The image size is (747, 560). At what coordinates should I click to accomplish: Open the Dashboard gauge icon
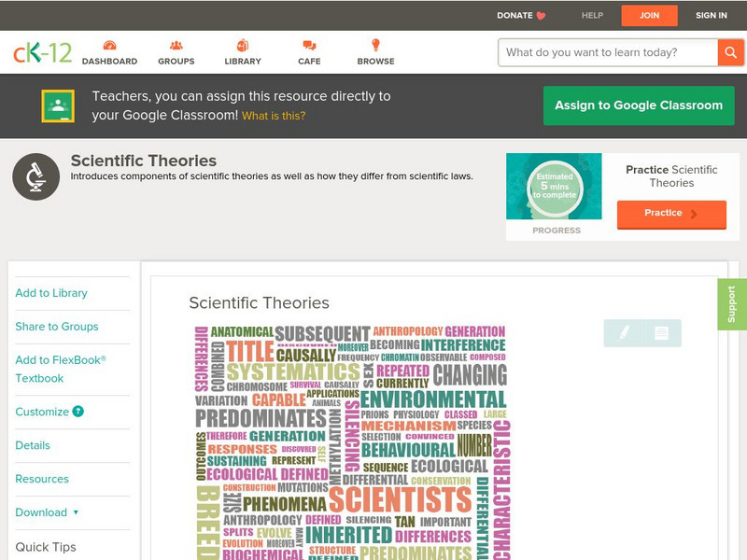click(x=109, y=45)
